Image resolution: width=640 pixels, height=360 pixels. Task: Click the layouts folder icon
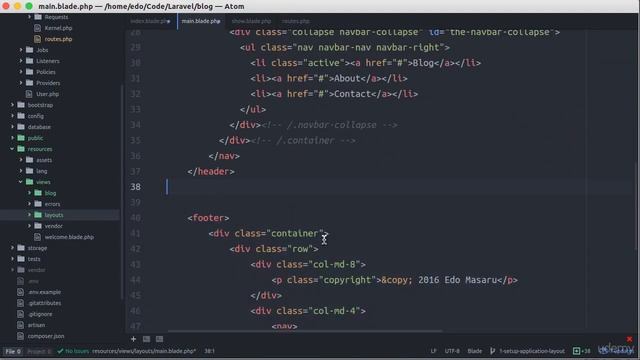click(x=38, y=215)
